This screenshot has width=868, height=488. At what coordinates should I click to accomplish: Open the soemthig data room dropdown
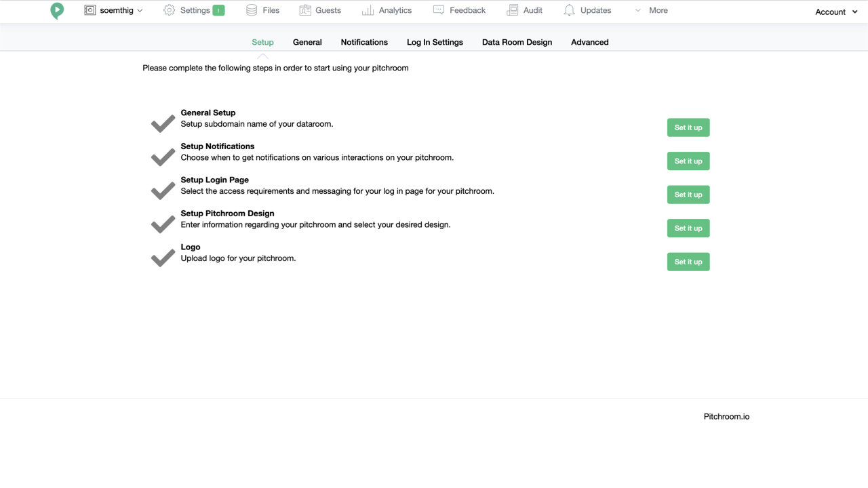pyautogui.click(x=114, y=10)
